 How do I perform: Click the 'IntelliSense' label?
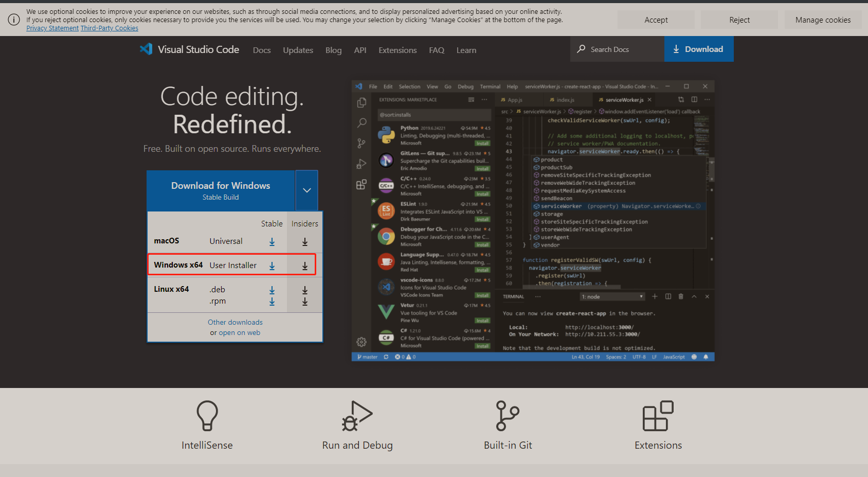207,445
